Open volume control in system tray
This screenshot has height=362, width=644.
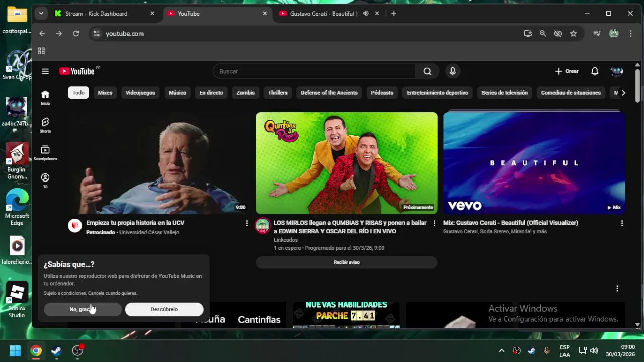(x=594, y=351)
